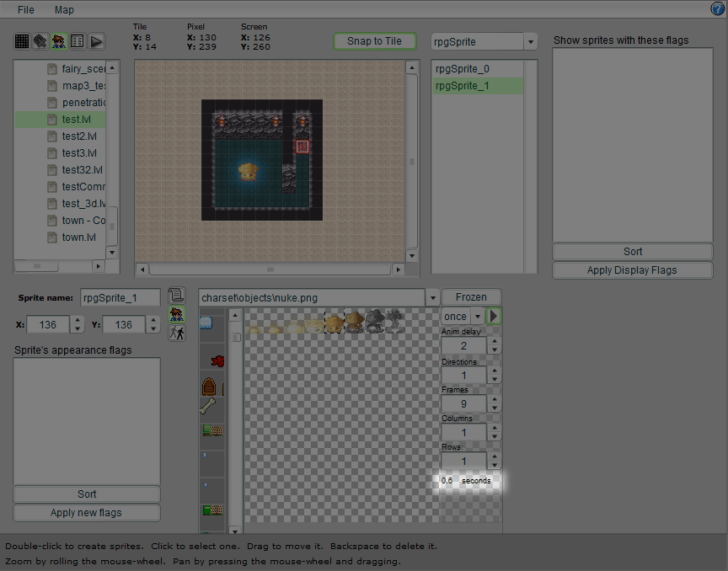Toggle the Frozen button
Screen dimensions: 728x571
pos(471,297)
